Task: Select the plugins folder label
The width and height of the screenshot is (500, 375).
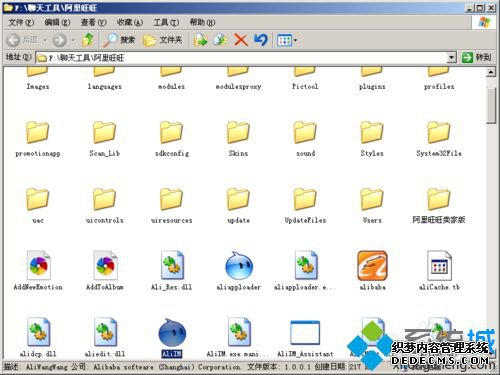Action: point(372,86)
